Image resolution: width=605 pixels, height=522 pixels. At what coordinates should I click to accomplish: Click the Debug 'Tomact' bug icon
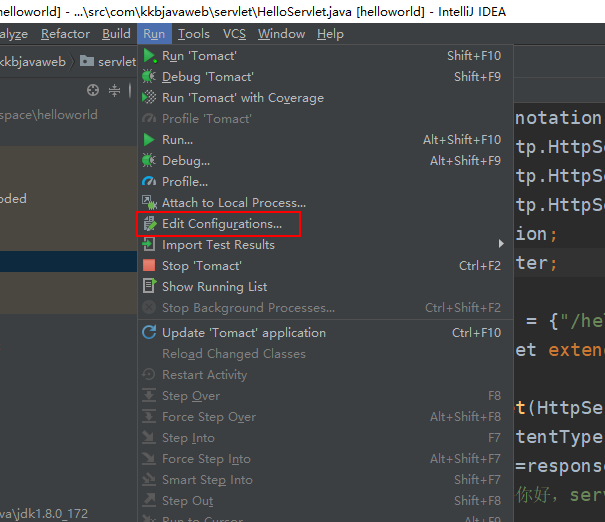coord(149,76)
